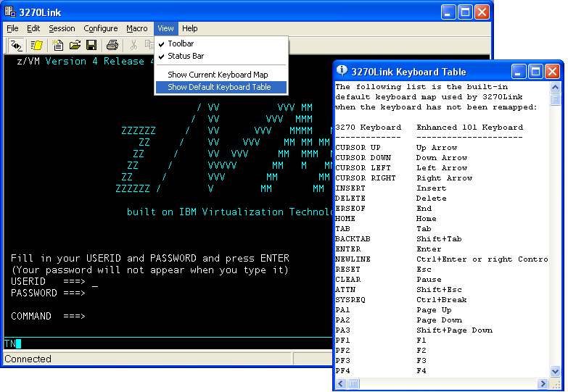This screenshot has height=392, width=568.
Task: Click the 'Connected' status bar text
Action: pos(28,359)
